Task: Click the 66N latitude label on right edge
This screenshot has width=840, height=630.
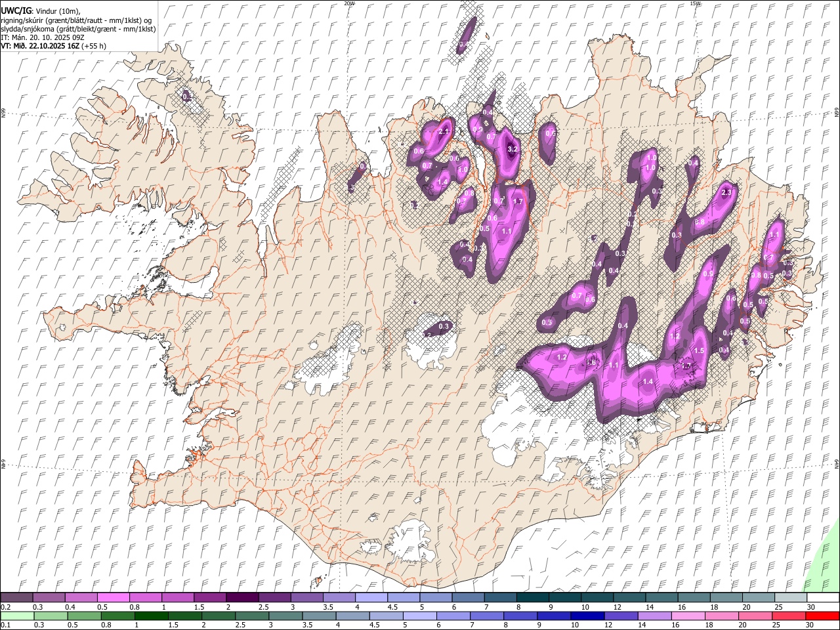Action: 837,114
